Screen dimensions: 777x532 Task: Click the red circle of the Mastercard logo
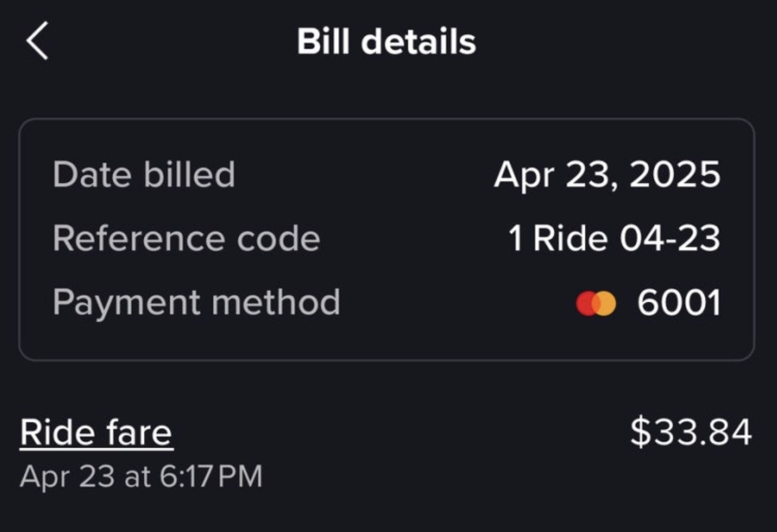pos(585,304)
